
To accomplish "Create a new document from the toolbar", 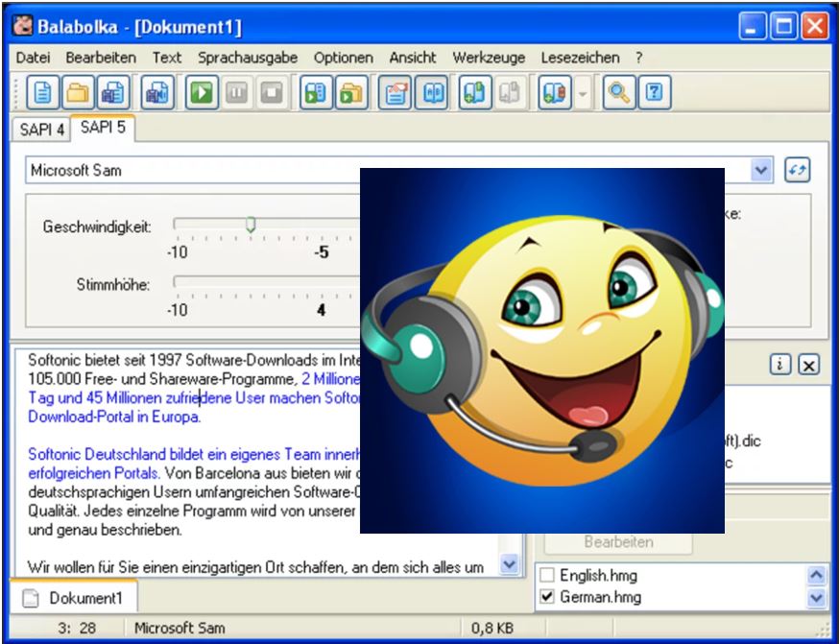I will point(43,92).
